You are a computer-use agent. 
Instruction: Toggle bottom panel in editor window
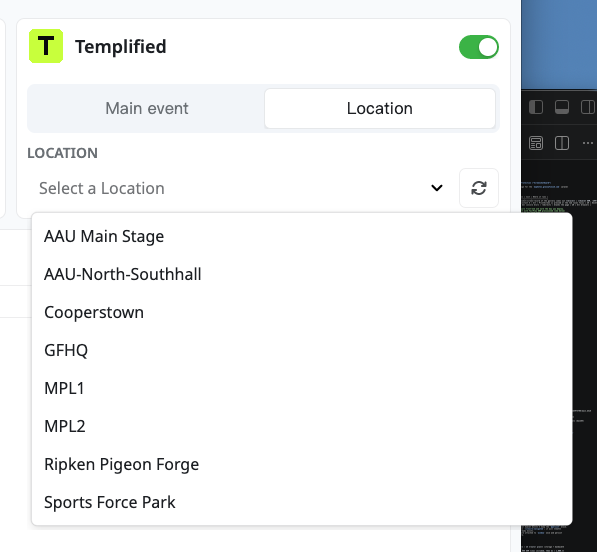562,107
